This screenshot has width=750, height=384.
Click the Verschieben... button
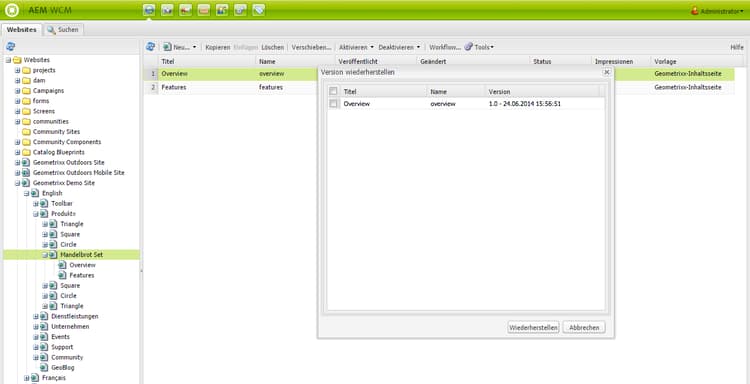(x=311, y=47)
